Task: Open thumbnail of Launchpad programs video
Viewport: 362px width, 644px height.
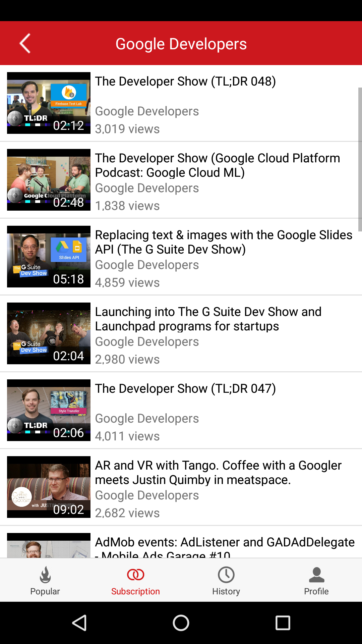Action: 49,333
